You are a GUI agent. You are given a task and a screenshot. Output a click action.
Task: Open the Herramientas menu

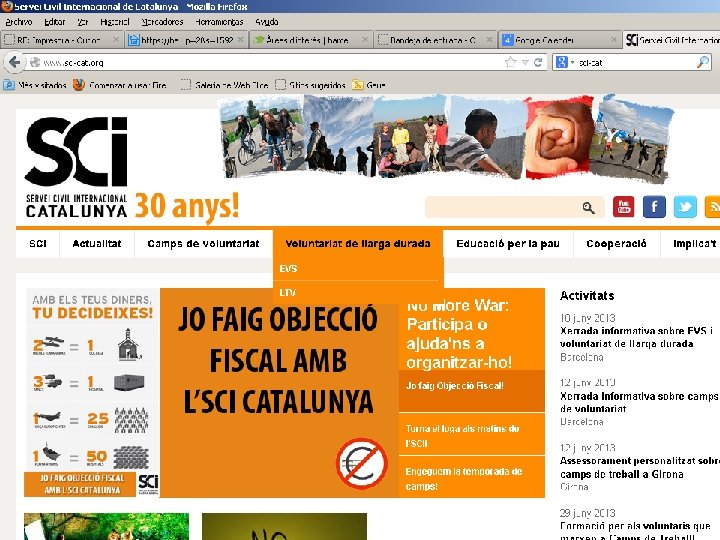[x=219, y=22]
